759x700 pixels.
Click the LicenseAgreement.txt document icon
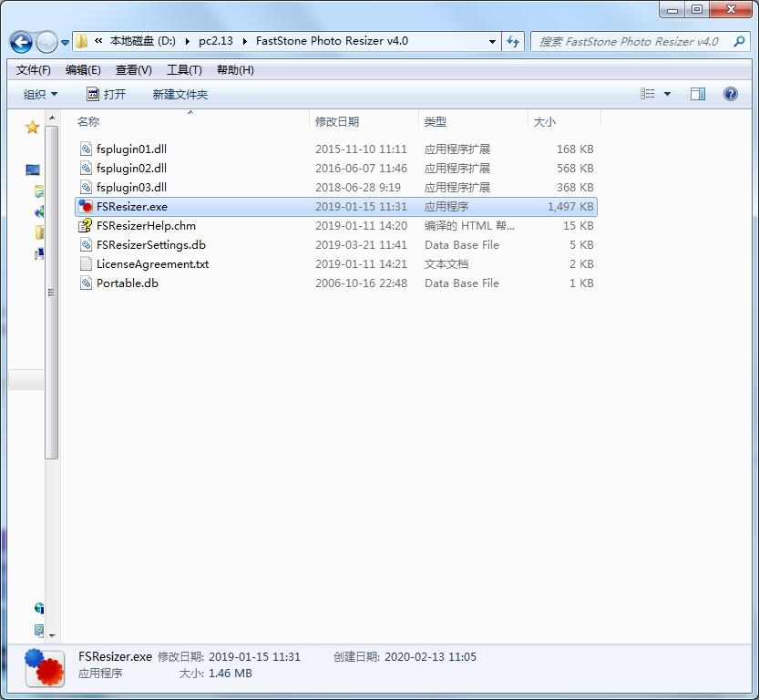point(86,263)
